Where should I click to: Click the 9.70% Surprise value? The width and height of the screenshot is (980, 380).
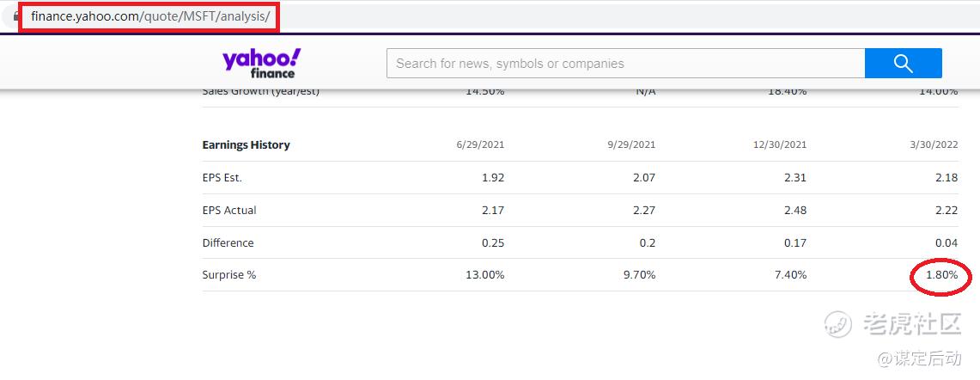click(640, 275)
